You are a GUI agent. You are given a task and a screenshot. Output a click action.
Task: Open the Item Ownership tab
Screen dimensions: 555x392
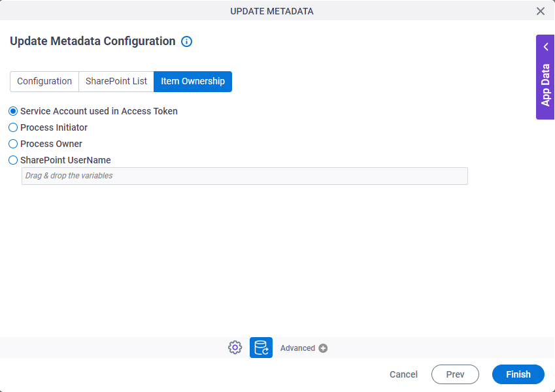click(x=193, y=82)
